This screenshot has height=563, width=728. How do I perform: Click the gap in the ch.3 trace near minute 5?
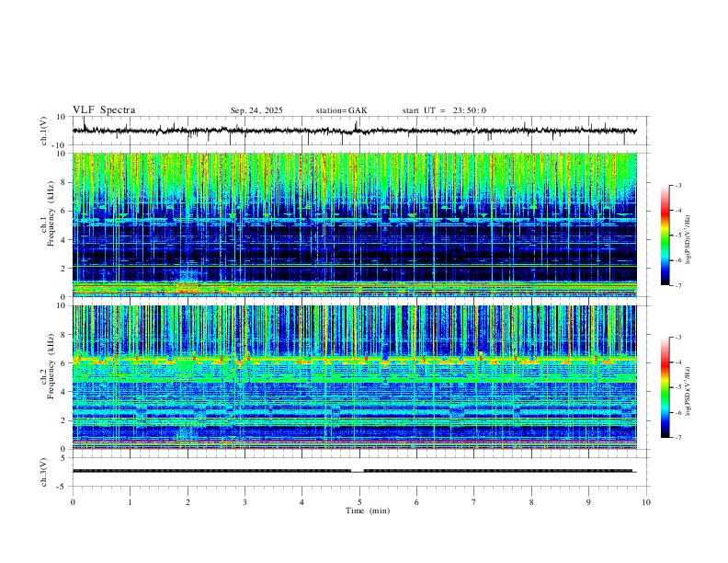[357, 472]
